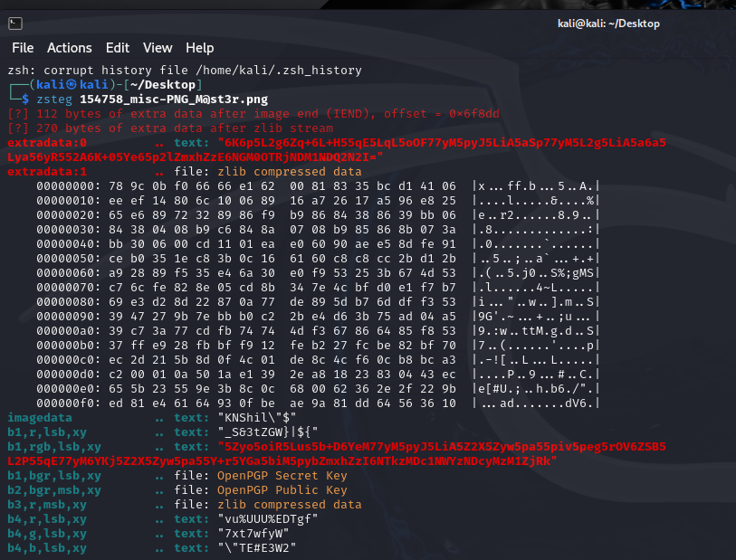Open the File menu
Screen dimensions: 736x560
[23, 47]
